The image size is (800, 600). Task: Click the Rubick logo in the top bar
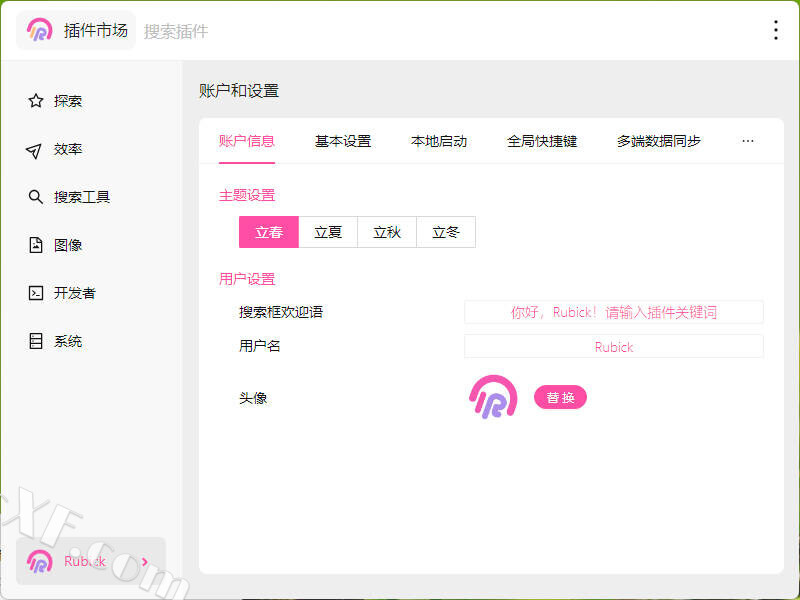tap(39, 30)
